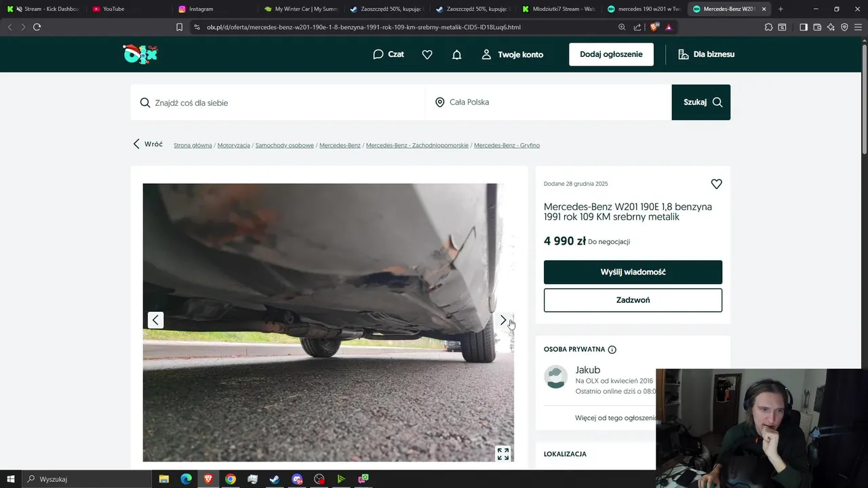Show previous gallery photo
This screenshot has width=868, height=488.
pos(156,320)
